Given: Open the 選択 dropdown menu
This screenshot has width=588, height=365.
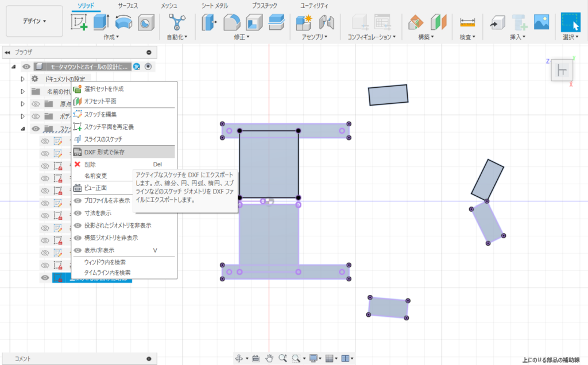Looking at the screenshot, I should [x=571, y=37].
